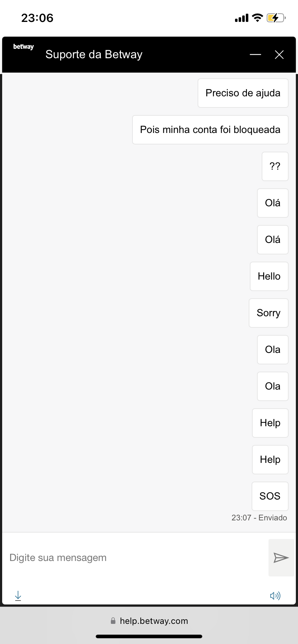
Task: Tap the 'Sorry' message bubble
Action: pos(268,313)
